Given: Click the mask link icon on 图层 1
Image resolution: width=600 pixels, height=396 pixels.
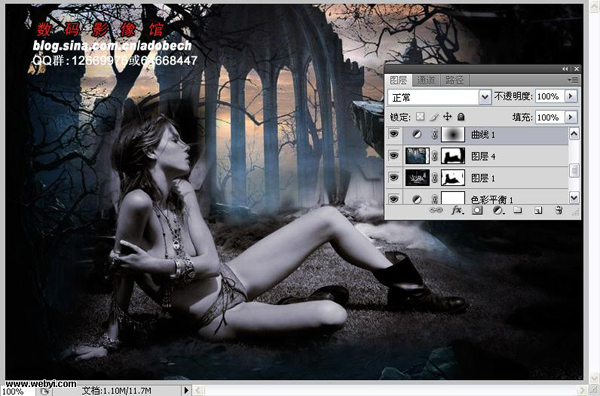Looking at the screenshot, I should 435,178.
